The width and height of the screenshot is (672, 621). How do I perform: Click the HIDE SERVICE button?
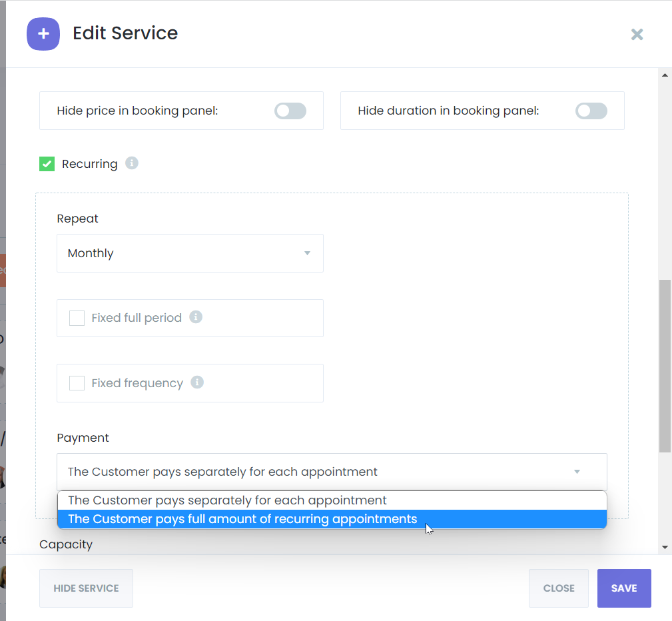(x=86, y=588)
